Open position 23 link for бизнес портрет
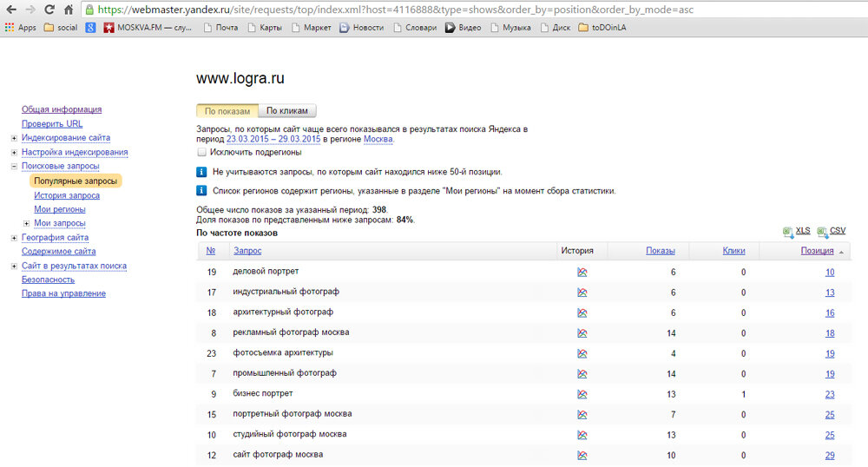Image resolution: width=868 pixels, height=467 pixels. tap(830, 394)
